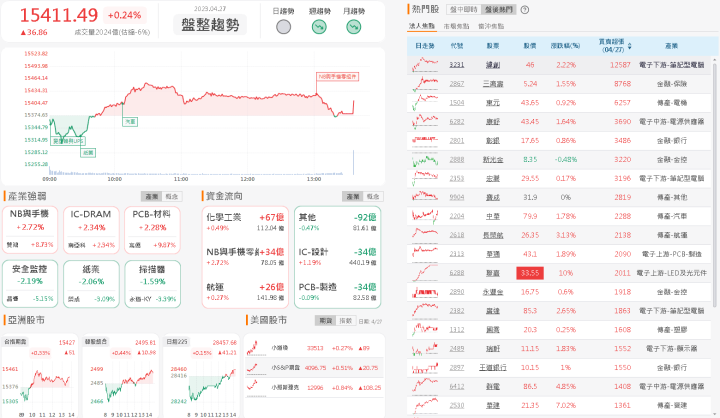The height and width of the screenshot is (418, 720).
Task: Click the daily trend gray circle indicator
Action: click(x=283, y=27)
